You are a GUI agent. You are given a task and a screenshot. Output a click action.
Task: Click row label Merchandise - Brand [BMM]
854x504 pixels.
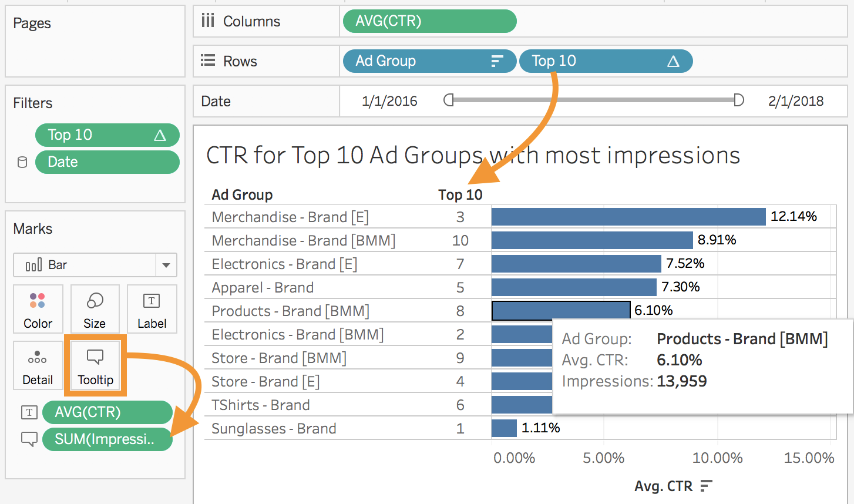pos(304,241)
